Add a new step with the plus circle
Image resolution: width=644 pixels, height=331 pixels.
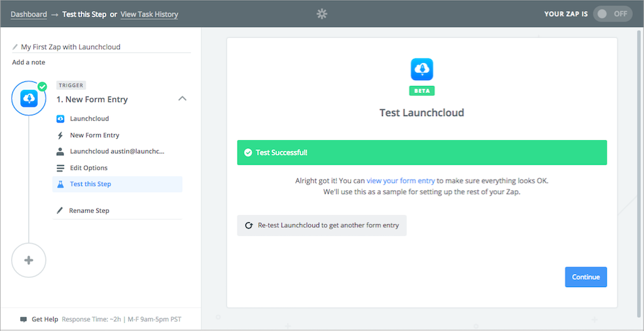click(29, 260)
